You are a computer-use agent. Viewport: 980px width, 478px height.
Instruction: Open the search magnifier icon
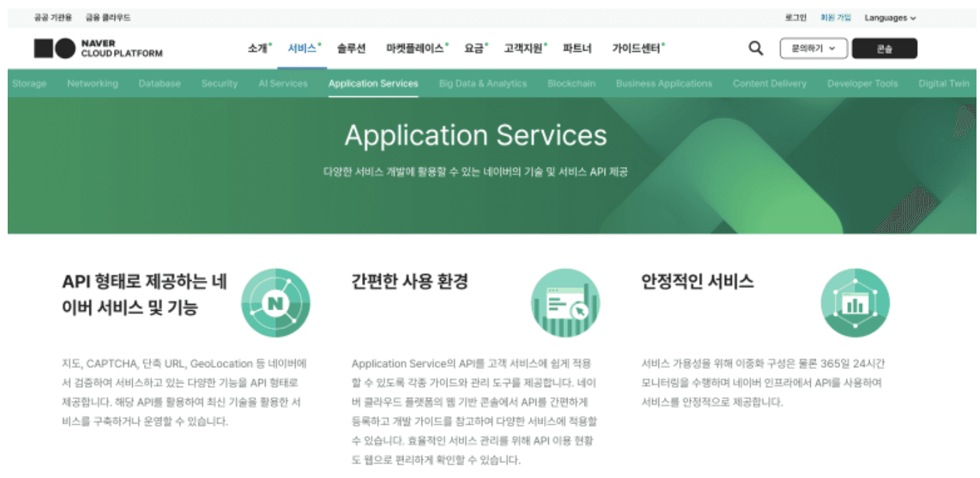756,48
